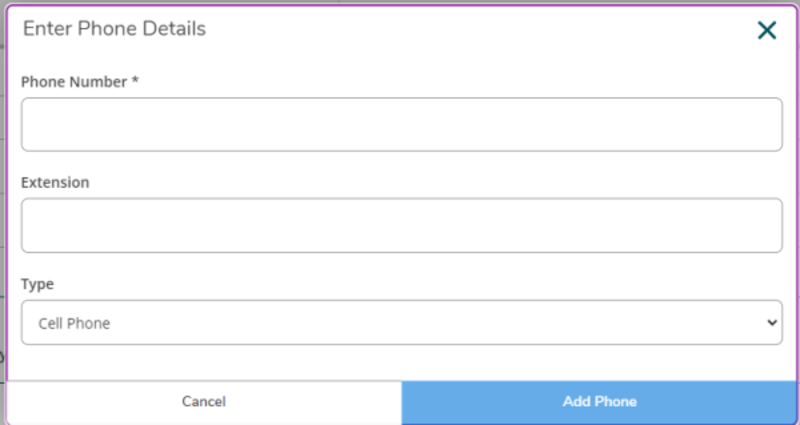Place cursor in empty Extension box
Viewport: 800px width, 425px height.
(401, 225)
